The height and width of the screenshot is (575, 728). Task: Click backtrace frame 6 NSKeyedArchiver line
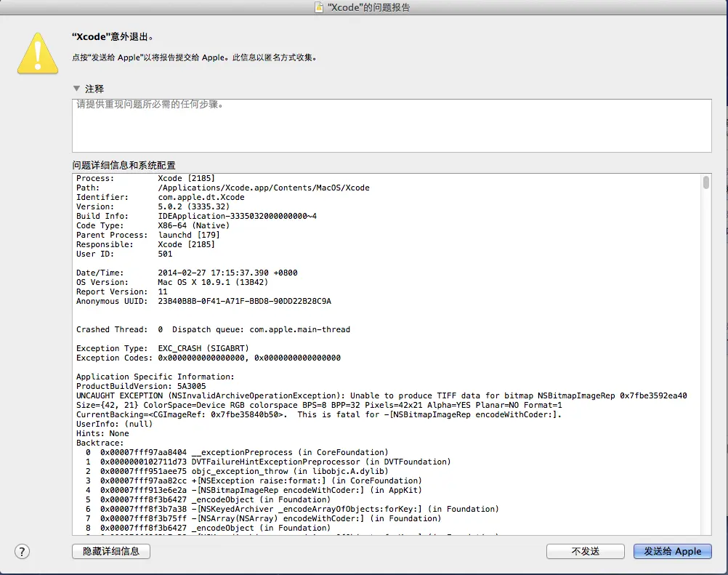click(x=292, y=509)
